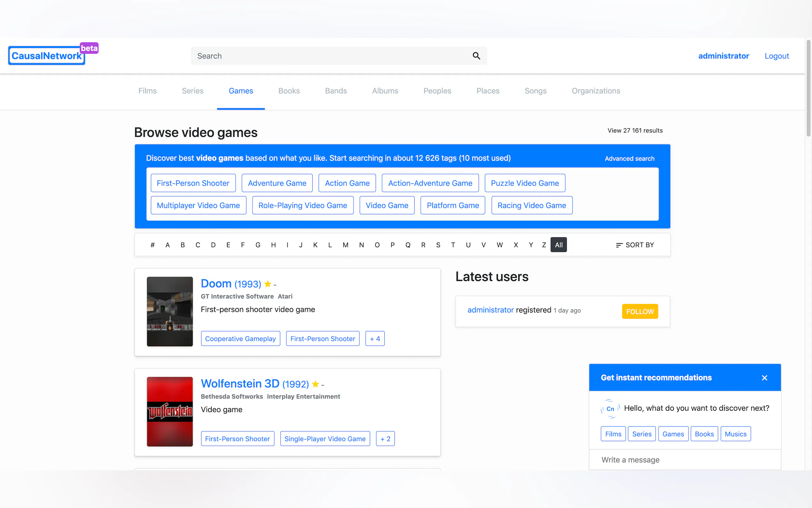Image resolution: width=812 pixels, height=508 pixels.
Task: Open the Organizations tab
Action: [596, 91]
